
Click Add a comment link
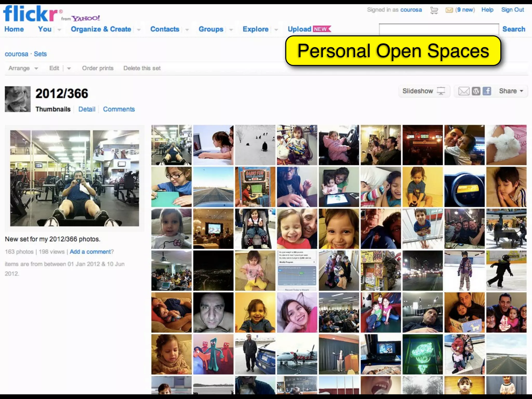tap(90, 252)
